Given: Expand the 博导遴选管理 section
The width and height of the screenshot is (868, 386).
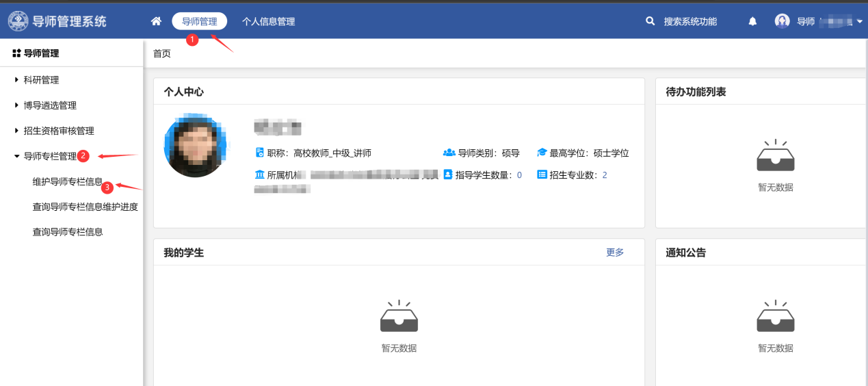Looking at the screenshot, I should point(16,105).
